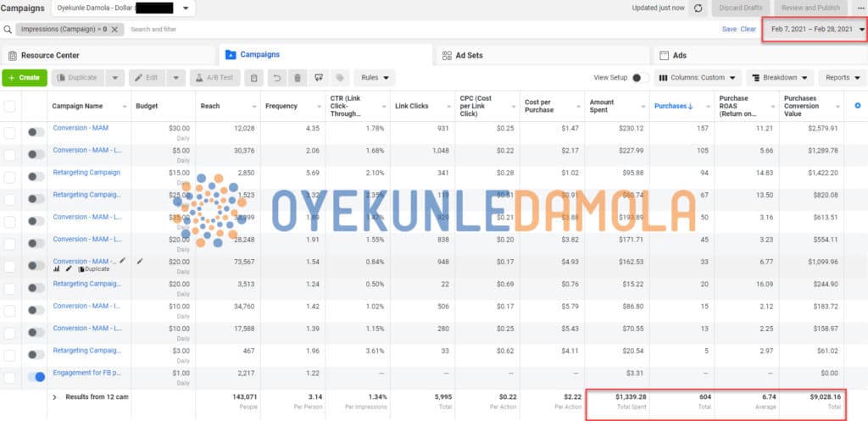Click the Budget column header
Viewport: 868px width, 421px height.
coord(164,106)
